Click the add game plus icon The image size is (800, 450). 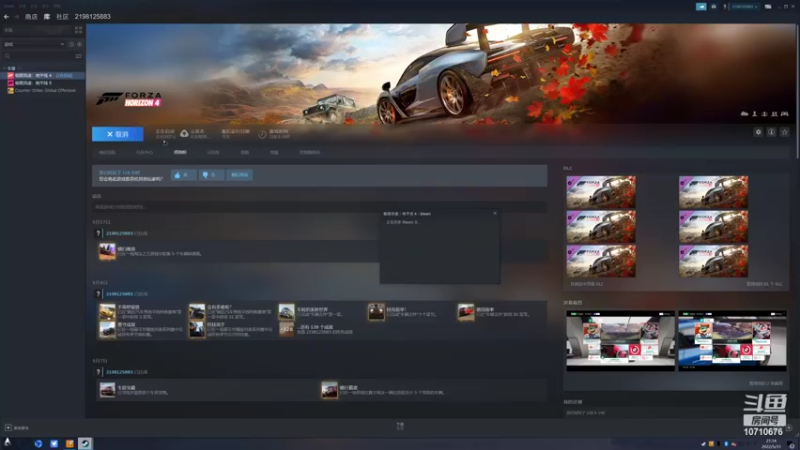[8, 428]
